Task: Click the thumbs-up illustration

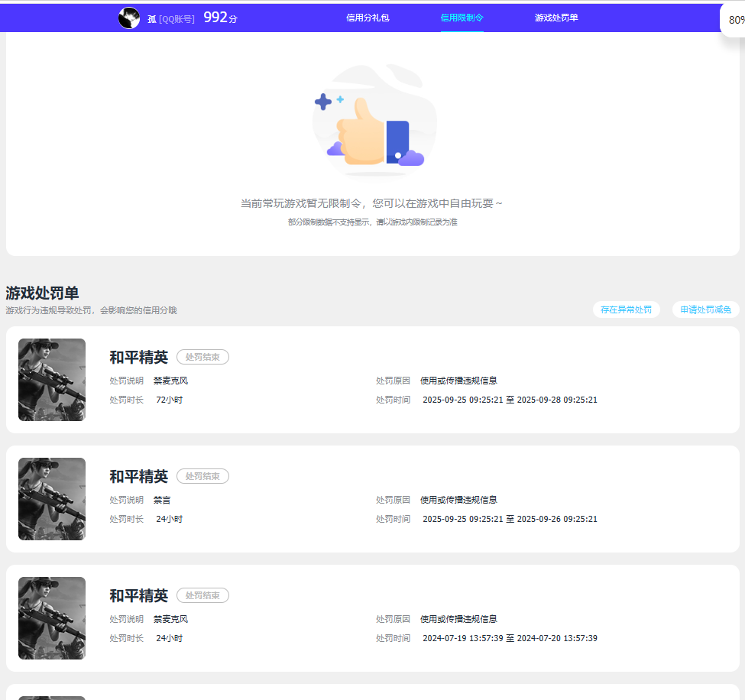Action: pos(374,122)
